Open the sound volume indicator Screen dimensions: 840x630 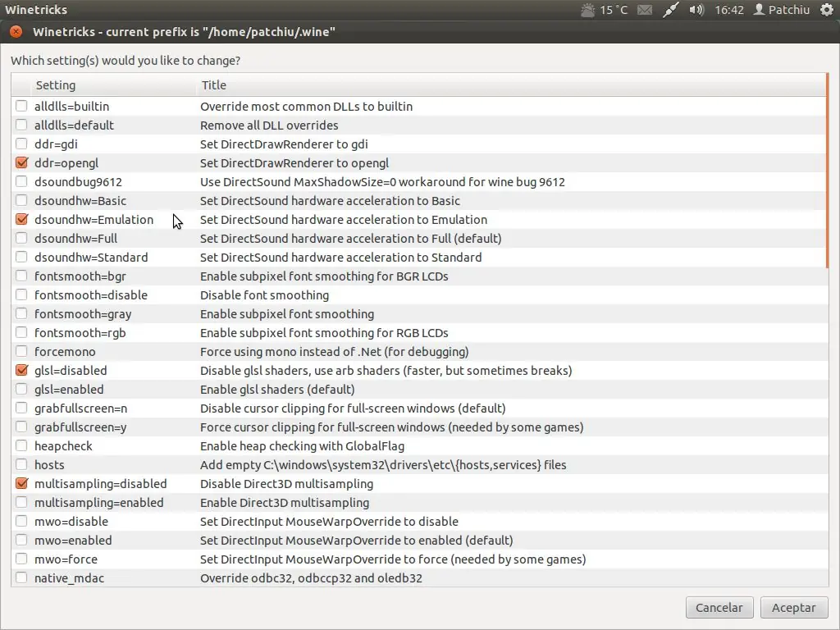click(696, 10)
